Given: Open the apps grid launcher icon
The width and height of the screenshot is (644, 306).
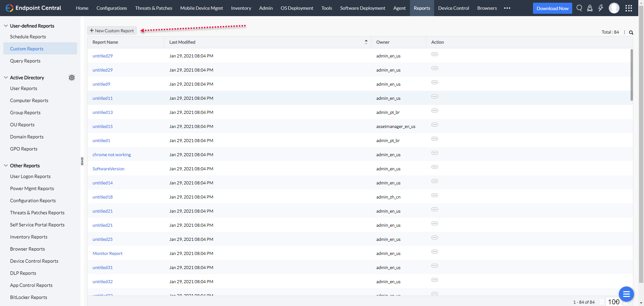Looking at the screenshot, I should click(629, 8).
